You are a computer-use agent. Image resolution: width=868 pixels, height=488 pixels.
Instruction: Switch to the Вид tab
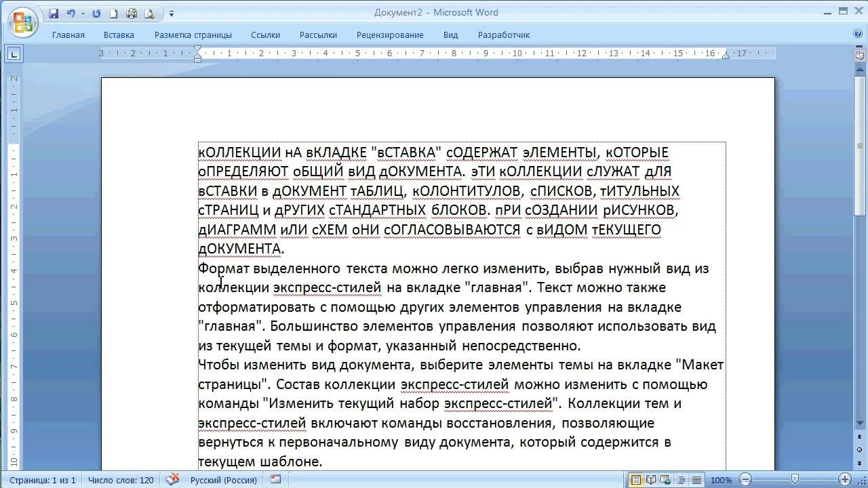coord(450,35)
